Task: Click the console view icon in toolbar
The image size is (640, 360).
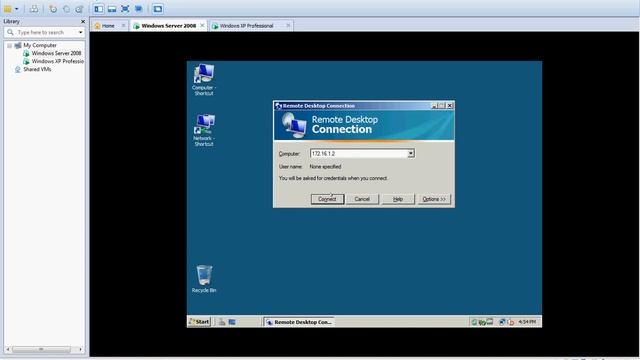Action: tap(158, 9)
